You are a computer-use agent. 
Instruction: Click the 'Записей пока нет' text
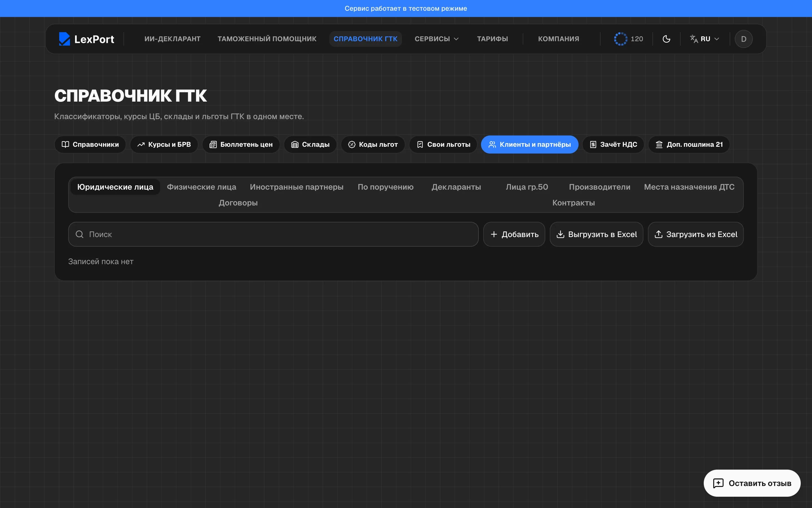pyautogui.click(x=101, y=261)
